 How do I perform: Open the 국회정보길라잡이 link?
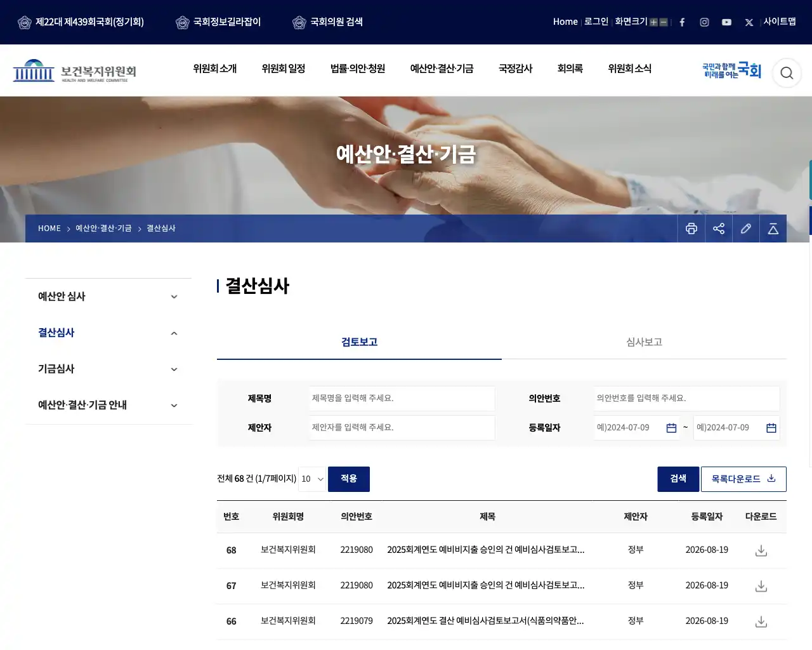coord(218,22)
